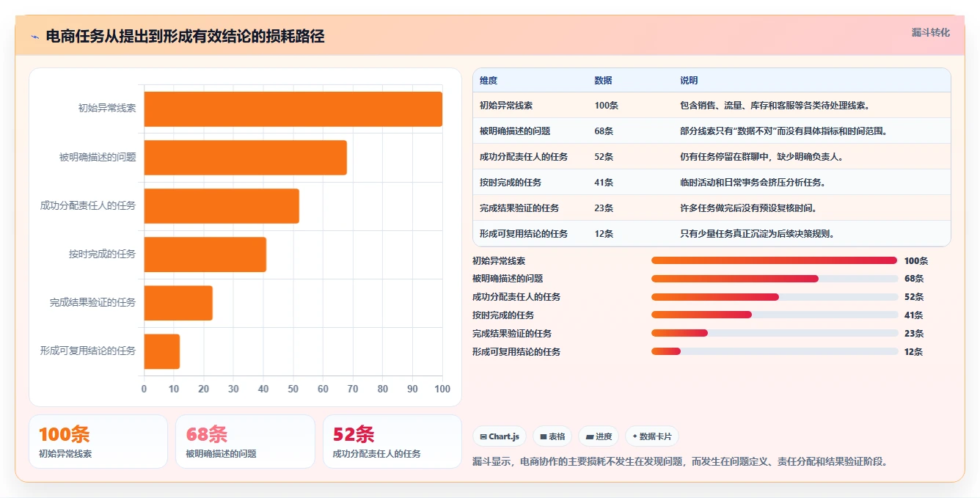Click the description starting 只有少量任务真正沉淀
Screen dimensions: 980x498
pos(757,234)
